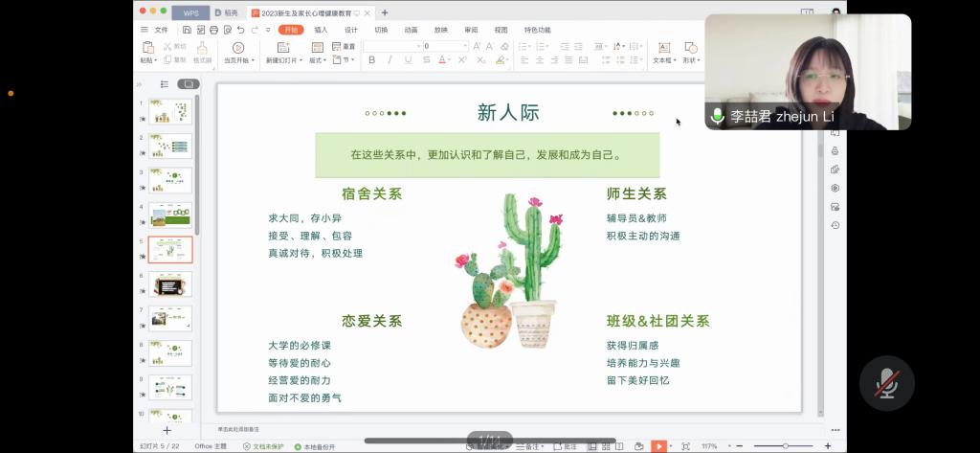Viewport: 980px width, 453px height.
Task: Click the Format Painter (格式刷) icon
Action: [x=202, y=52]
